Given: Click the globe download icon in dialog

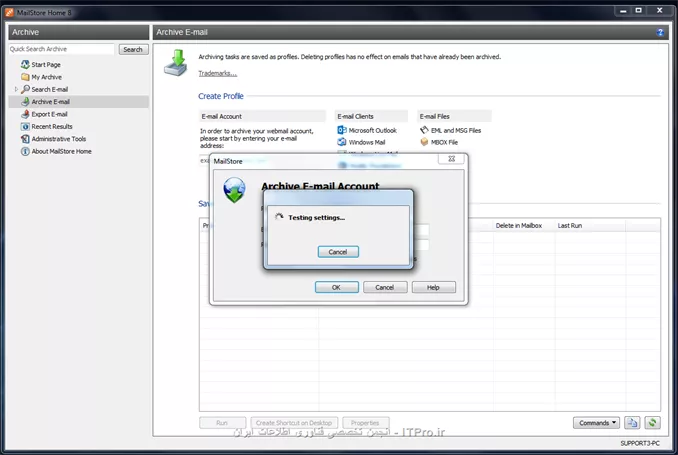Looking at the screenshot, I should click(x=234, y=190).
